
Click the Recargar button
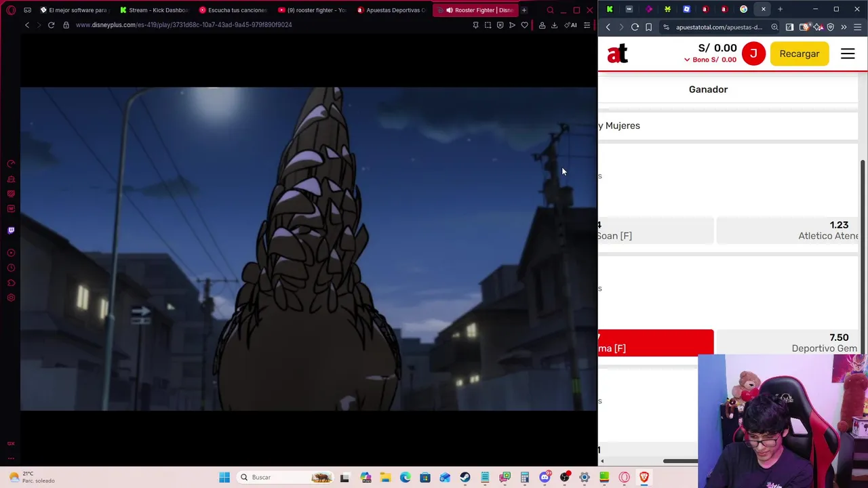coord(800,54)
